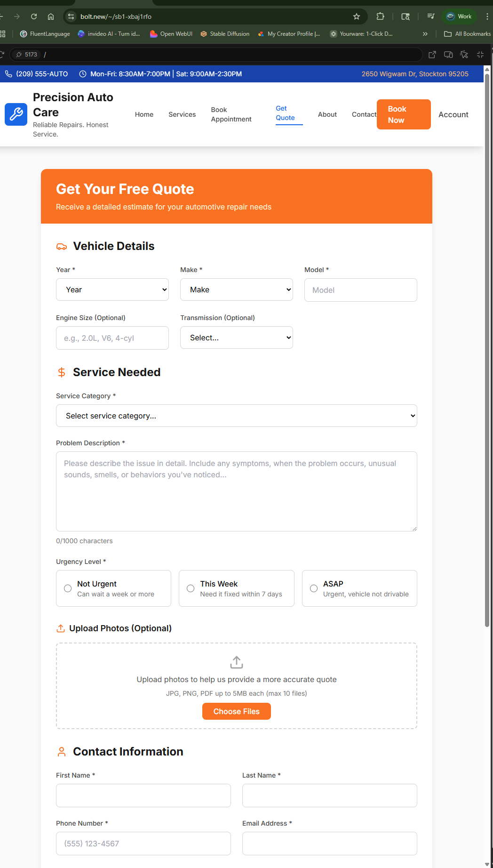The image size is (493, 868).
Task: Click the Phone Number input field
Action: click(143, 844)
